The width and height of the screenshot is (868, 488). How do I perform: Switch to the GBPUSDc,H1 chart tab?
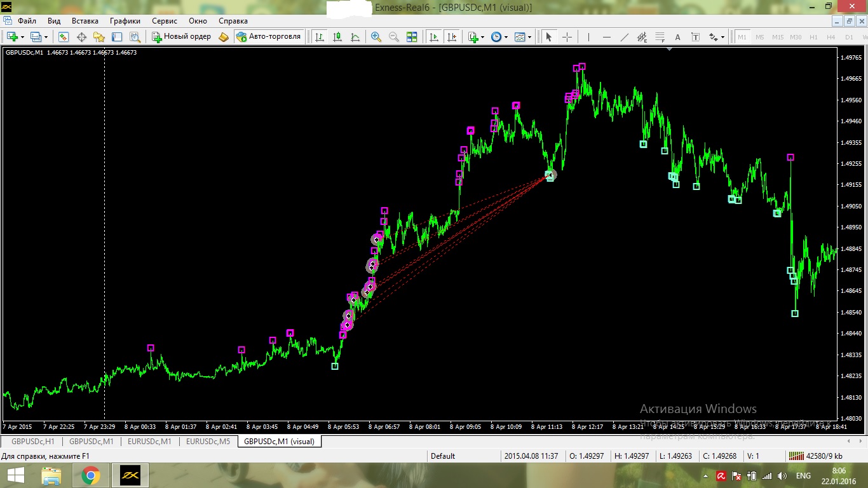[33, 441]
